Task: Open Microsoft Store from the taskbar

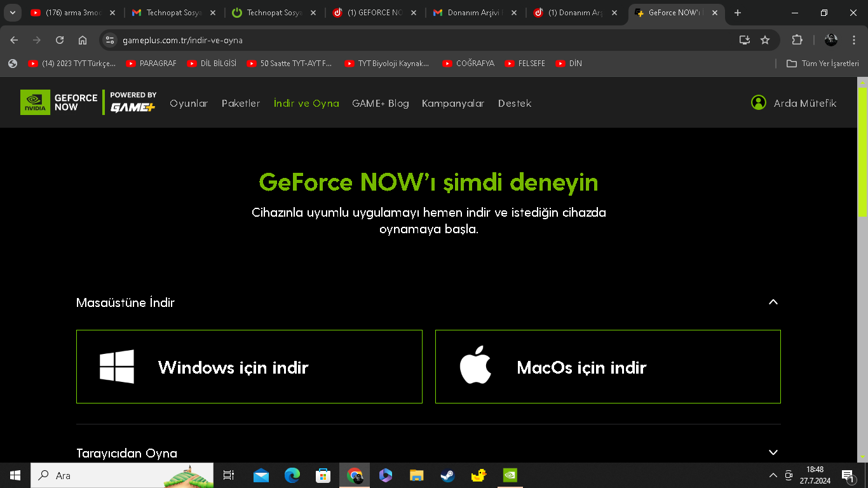Action: point(323,475)
